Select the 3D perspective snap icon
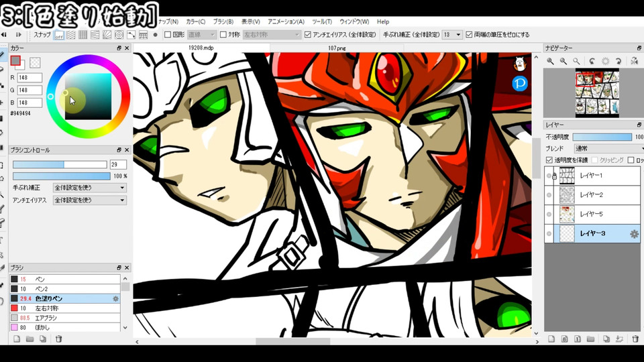The width and height of the screenshot is (644, 362). click(143, 35)
